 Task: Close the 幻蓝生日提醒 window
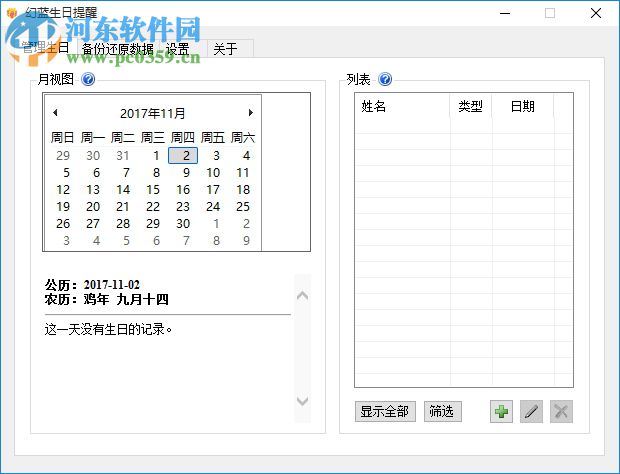596,13
